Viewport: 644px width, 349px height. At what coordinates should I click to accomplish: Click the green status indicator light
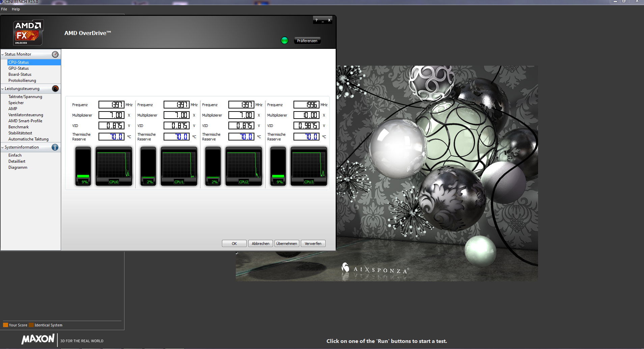click(284, 40)
